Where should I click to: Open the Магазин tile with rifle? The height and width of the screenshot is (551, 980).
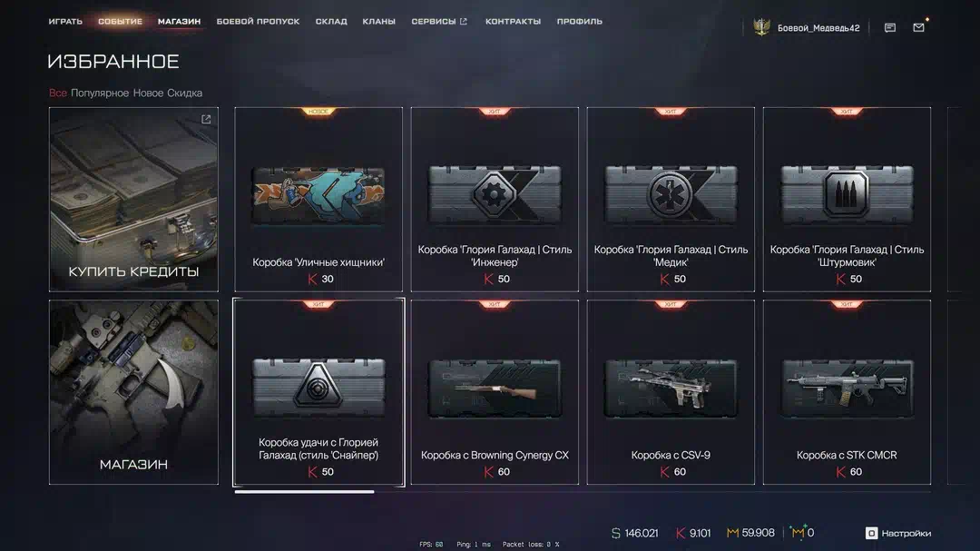point(133,392)
